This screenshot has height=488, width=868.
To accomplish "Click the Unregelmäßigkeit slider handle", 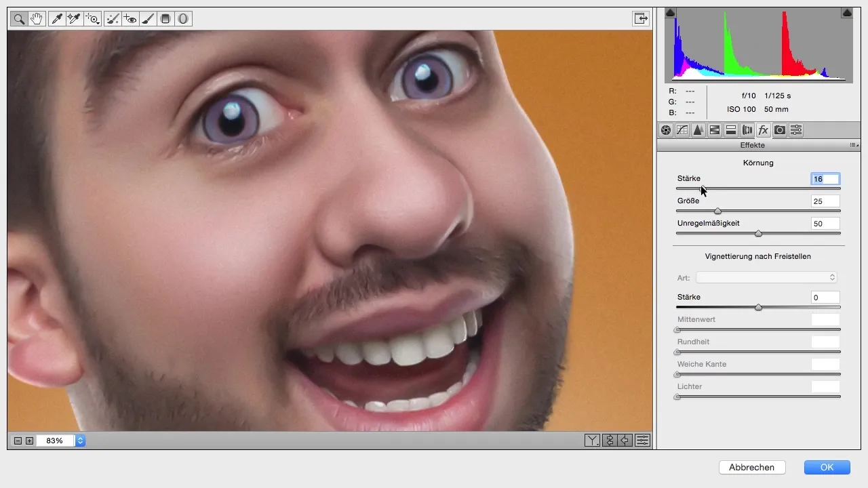I will pos(758,233).
